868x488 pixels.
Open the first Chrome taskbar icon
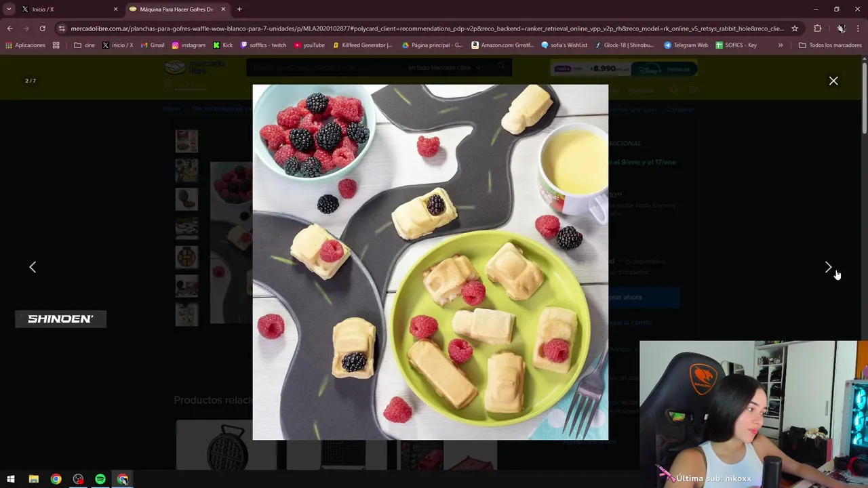[56, 479]
